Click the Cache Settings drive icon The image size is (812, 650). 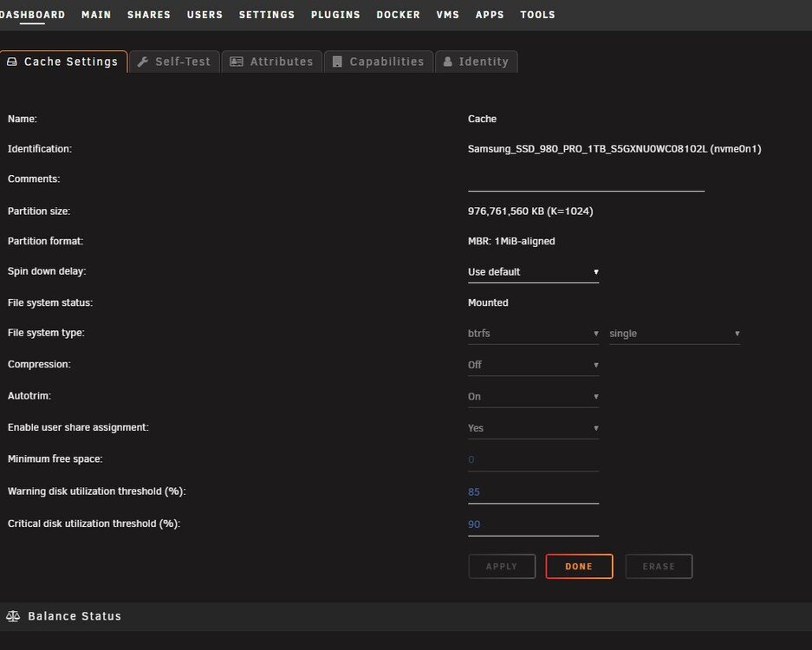click(12, 62)
